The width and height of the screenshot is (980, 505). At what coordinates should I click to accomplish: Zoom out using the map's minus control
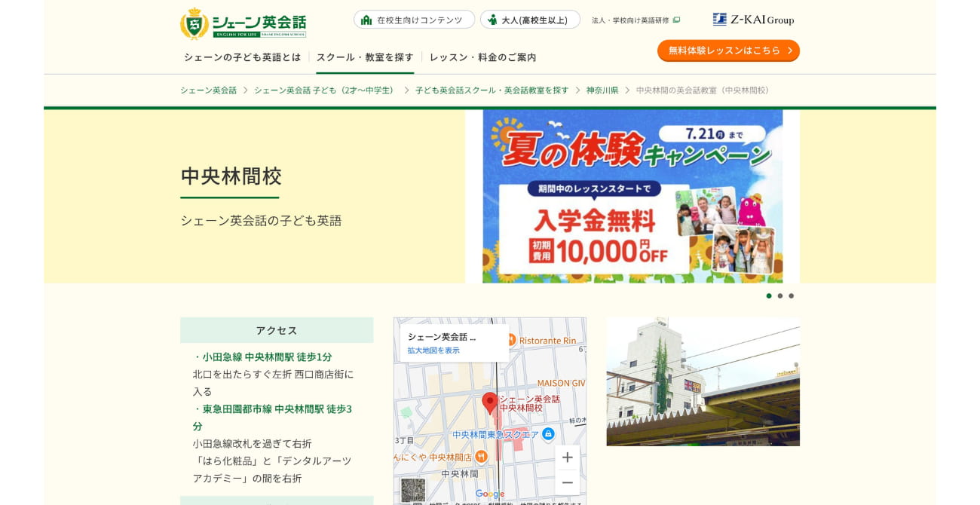pyautogui.click(x=568, y=482)
